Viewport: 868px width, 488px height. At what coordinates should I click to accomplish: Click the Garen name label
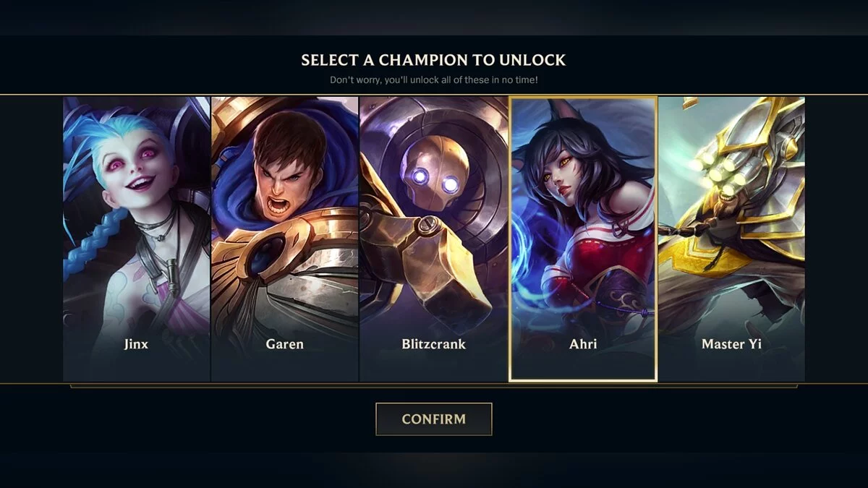(285, 344)
